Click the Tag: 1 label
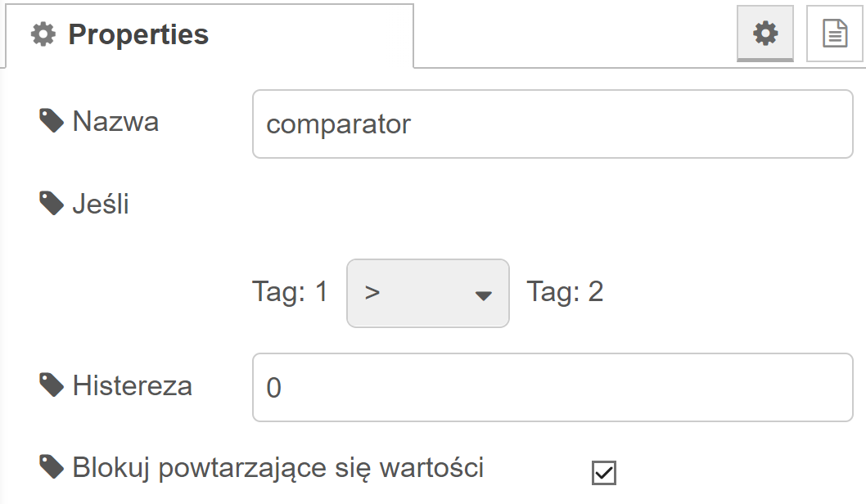866x504 pixels. [x=291, y=291]
